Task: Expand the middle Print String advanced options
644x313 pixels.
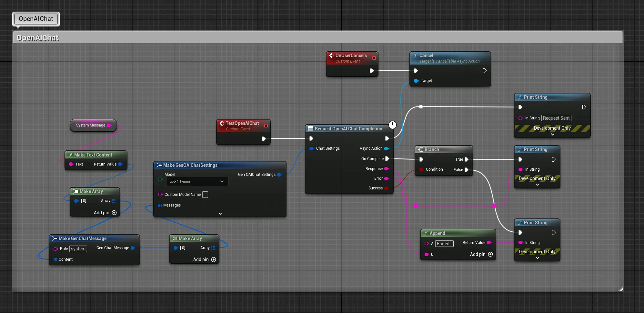Action: [537, 185]
